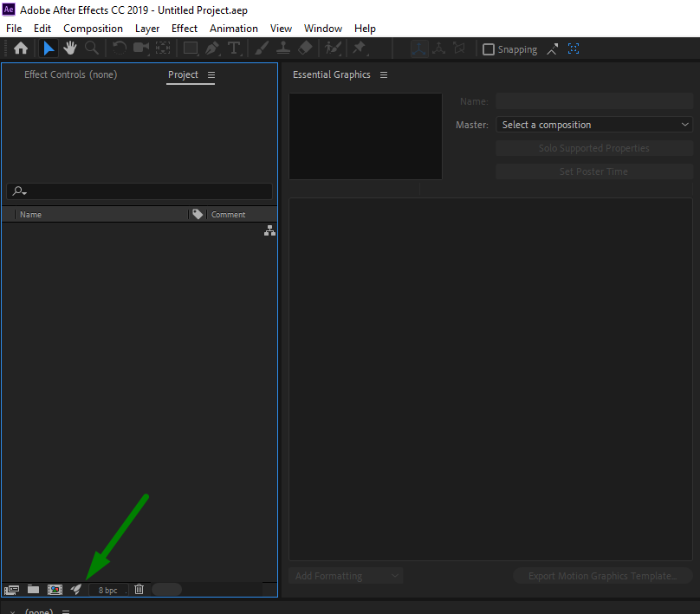Click the snap-to-edges extension icon after Snapping
Image resolution: width=700 pixels, height=614 pixels.
[x=552, y=49]
